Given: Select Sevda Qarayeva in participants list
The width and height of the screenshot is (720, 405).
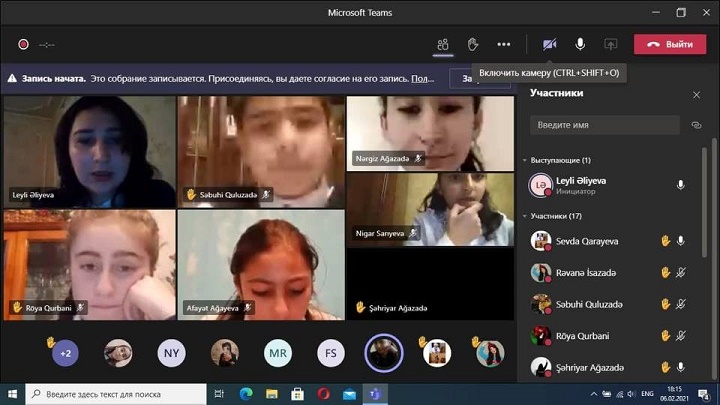Looking at the screenshot, I should click(586, 241).
